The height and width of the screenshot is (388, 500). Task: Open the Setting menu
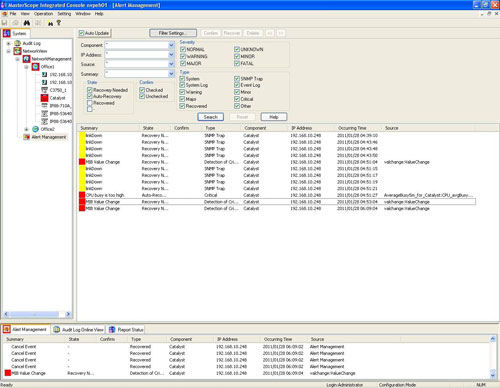(64, 14)
